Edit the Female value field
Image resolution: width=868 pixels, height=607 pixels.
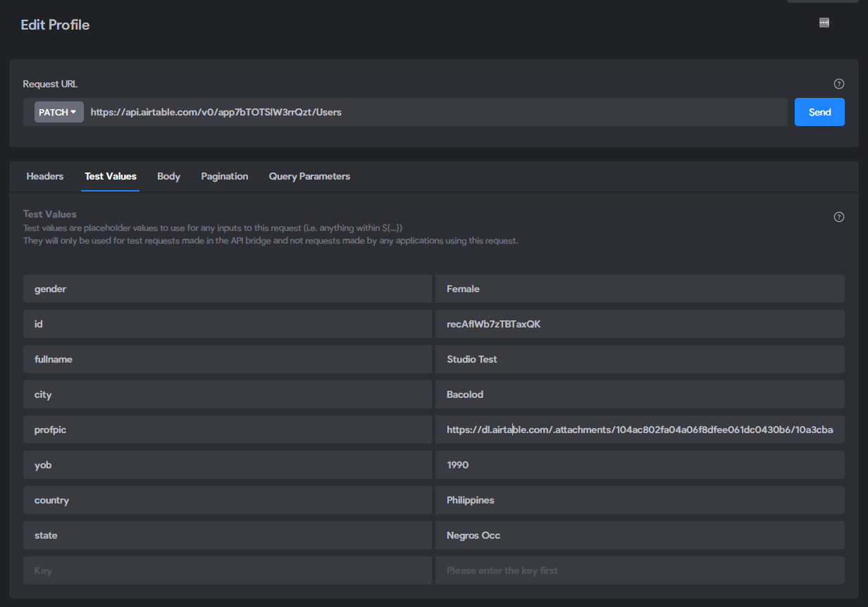[640, 289]
